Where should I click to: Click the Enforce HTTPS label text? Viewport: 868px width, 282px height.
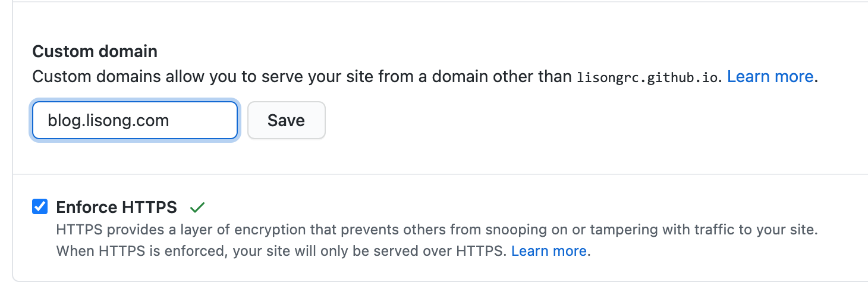pos(117,207)
